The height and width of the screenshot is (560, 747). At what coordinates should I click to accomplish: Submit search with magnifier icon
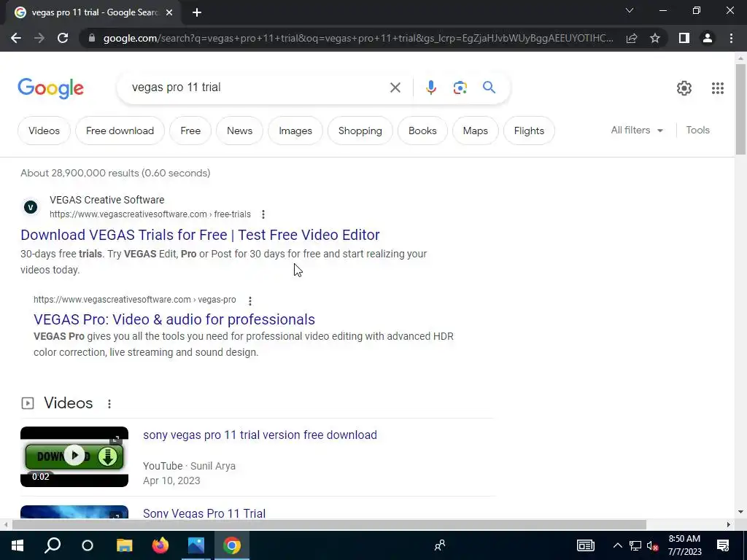pos(489,87)
